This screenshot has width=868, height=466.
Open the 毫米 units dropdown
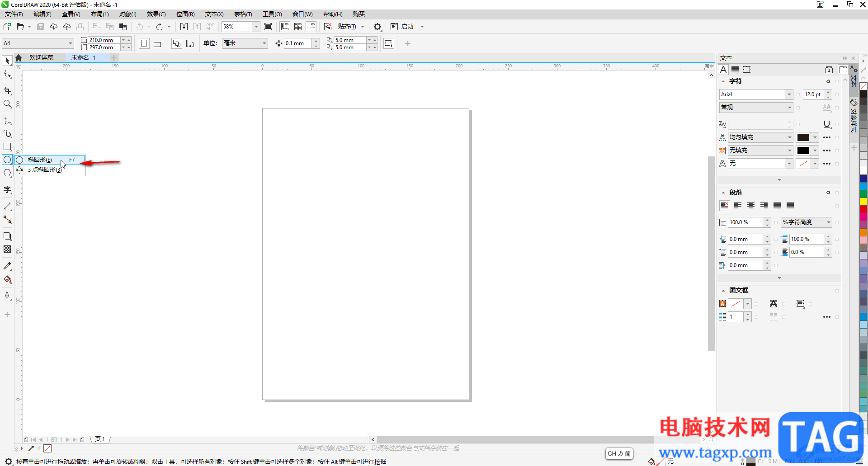264,43
